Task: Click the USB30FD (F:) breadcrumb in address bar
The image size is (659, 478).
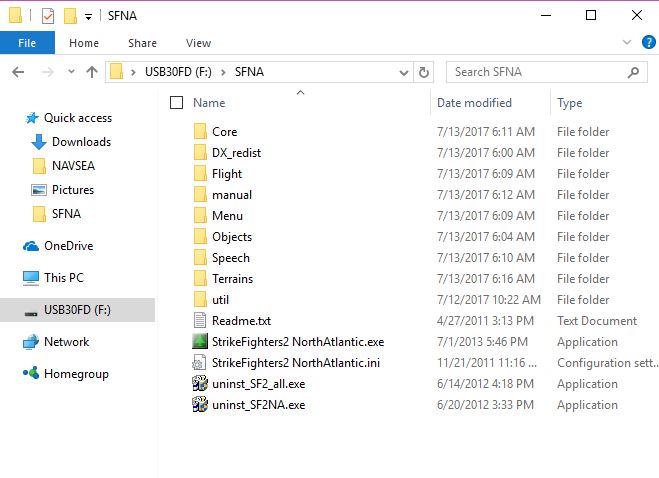Action: tap(178, 72)
